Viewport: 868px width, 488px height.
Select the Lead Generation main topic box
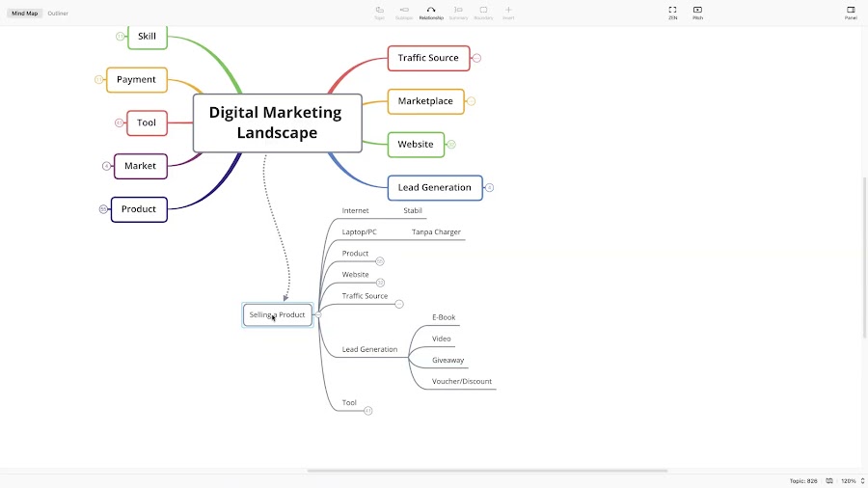click(x=435, y=187)
